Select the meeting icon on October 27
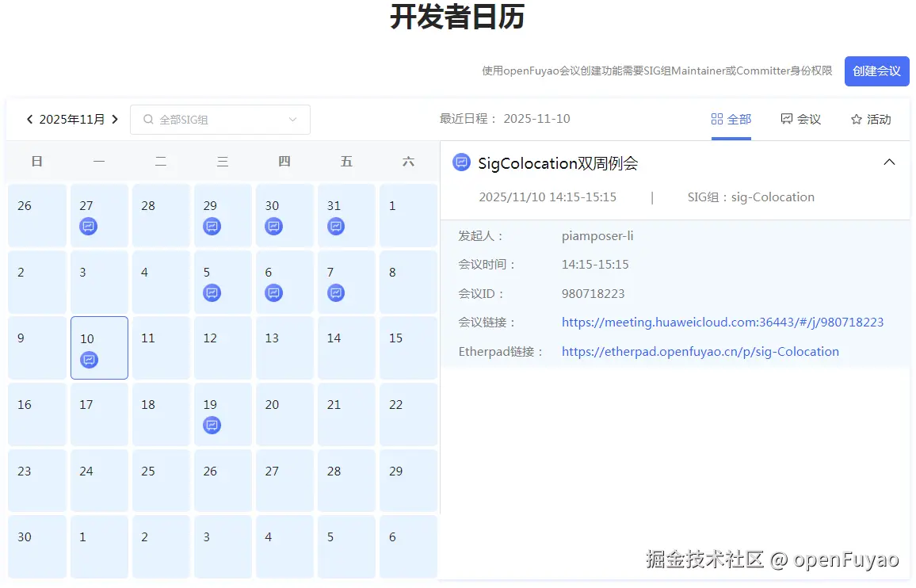This screenshot has width=916, height=588. tap(88, 226)
